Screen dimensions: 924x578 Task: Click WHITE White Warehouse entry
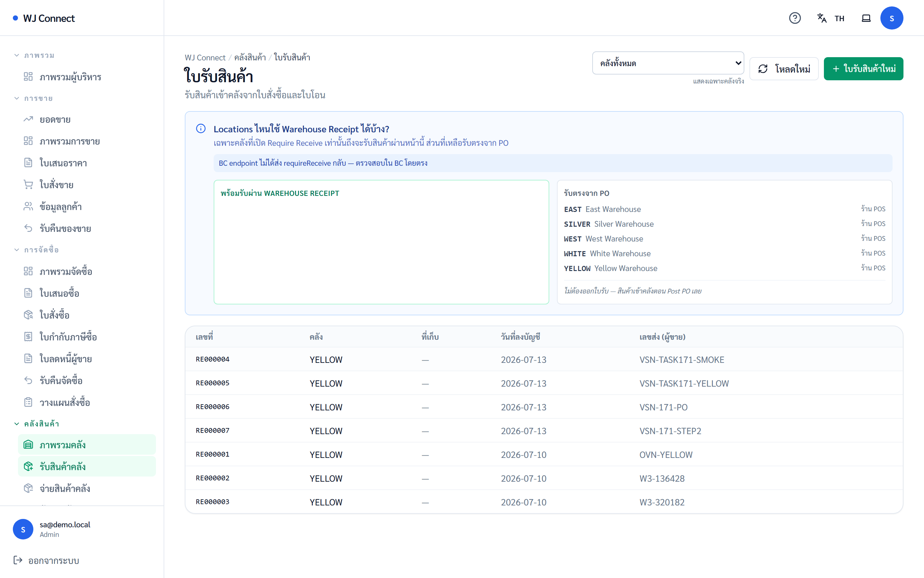(724, 253)
